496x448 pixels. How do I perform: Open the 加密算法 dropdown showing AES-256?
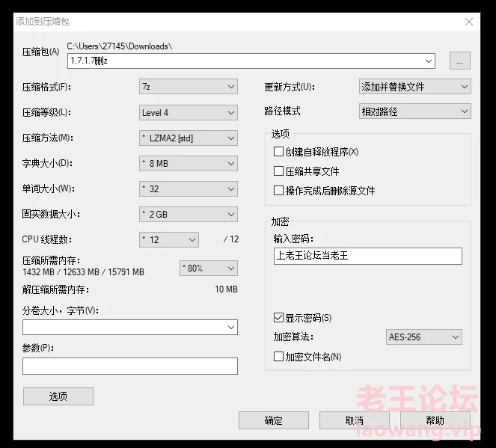(424, 337)
